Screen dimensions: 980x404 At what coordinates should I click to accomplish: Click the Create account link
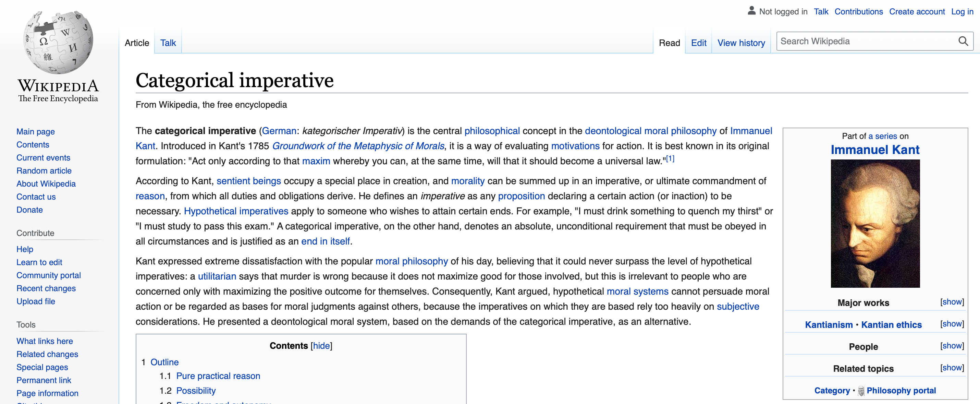pos(917,11)
